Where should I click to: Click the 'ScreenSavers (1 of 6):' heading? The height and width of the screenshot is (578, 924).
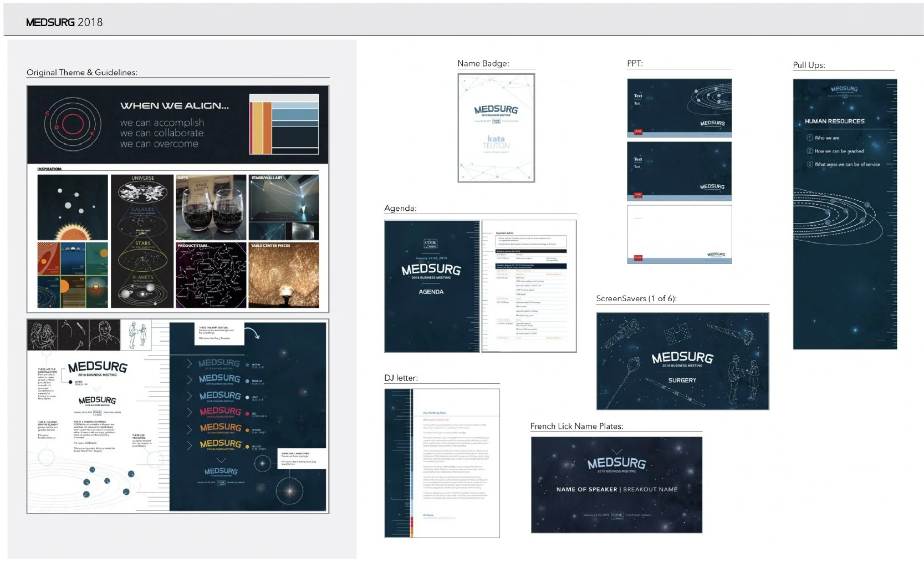(636, 298)
